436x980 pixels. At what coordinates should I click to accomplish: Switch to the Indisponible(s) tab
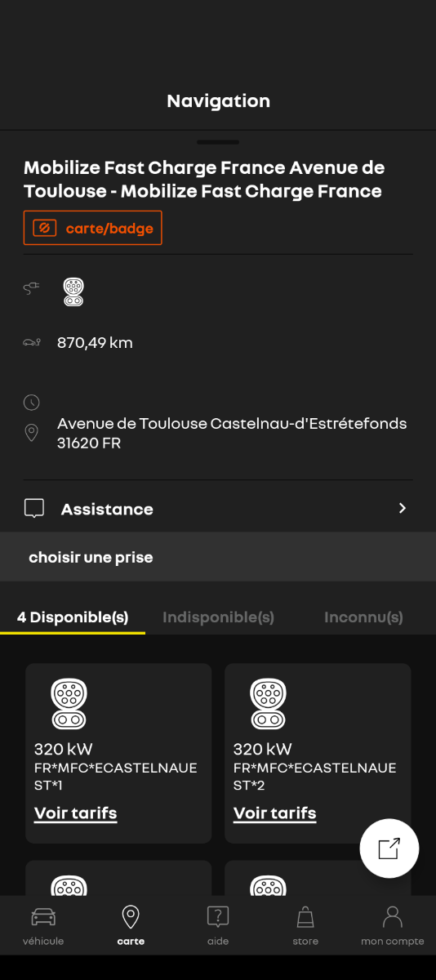coord(218,617)
